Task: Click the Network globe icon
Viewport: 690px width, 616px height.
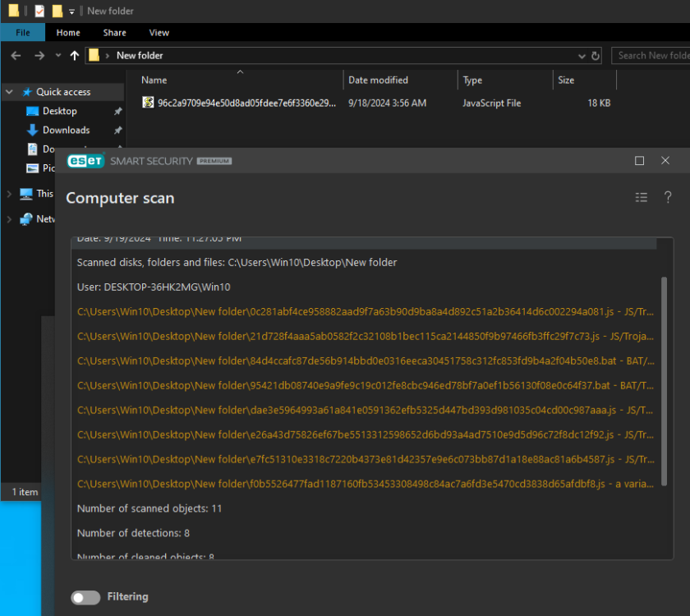Action: [26, 219]
